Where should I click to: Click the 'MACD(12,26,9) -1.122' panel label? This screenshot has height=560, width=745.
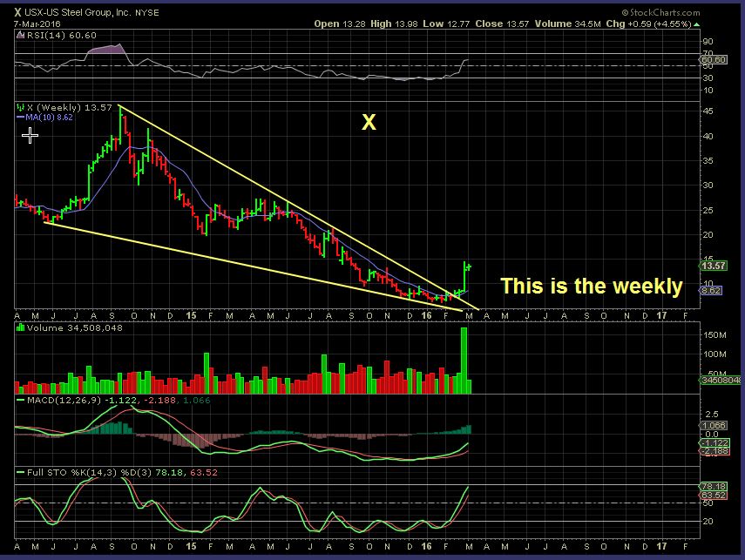pyautogui.click(x=82, y=401)
